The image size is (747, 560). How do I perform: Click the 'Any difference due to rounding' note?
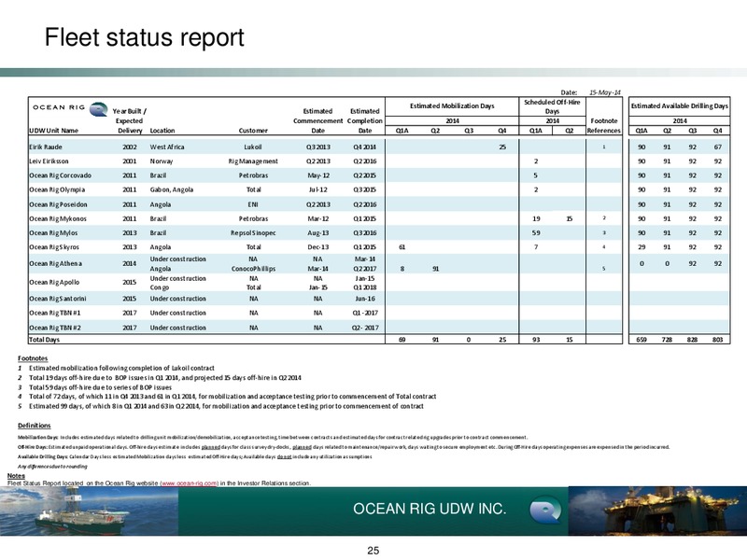pos(52,466)
